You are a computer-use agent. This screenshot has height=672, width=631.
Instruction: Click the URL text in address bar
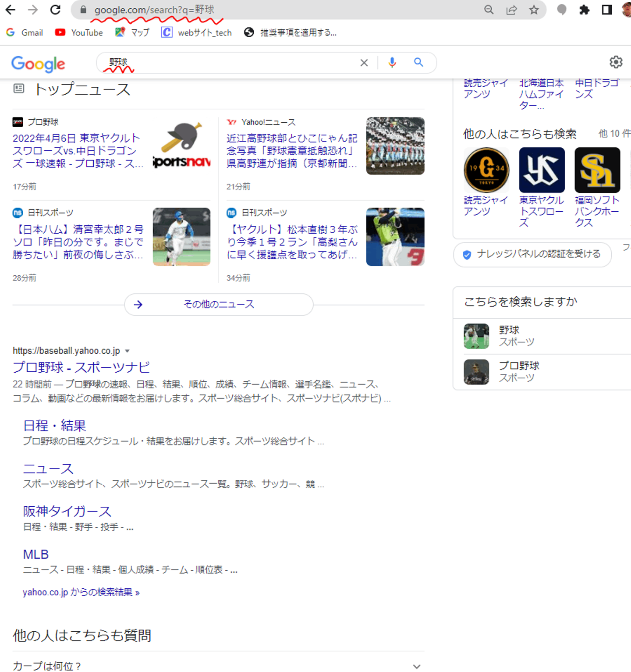(x=154, y=10)
